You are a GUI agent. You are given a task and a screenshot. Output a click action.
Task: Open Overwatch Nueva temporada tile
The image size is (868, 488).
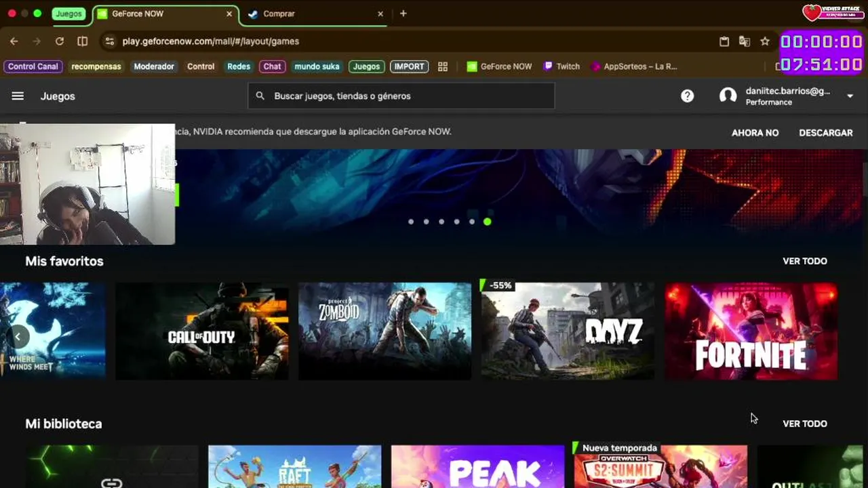660,466
